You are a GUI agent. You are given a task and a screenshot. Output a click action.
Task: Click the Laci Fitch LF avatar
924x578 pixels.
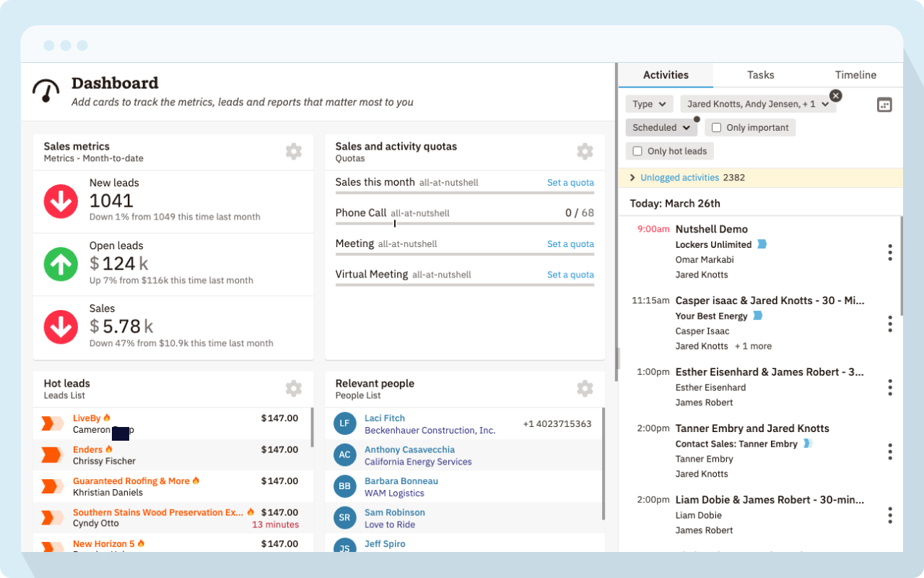[x=345, y=423]
